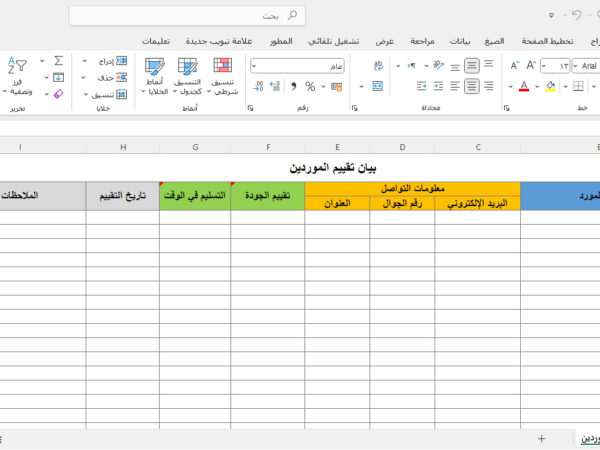This screenshot has width=600, height=450.
Task: Open Conditional Formatting (تنسيق شرطي)
Action: [223, 76]
